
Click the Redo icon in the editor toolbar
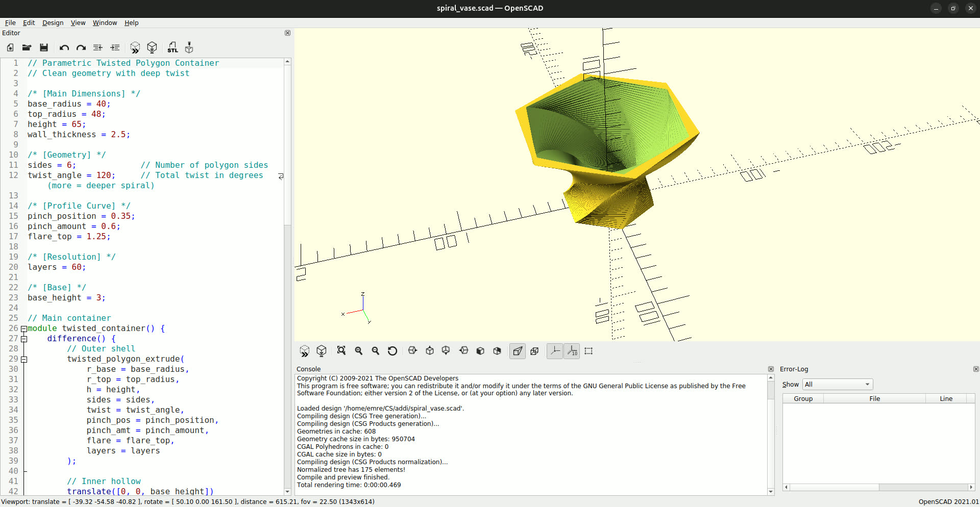(81, 47)
